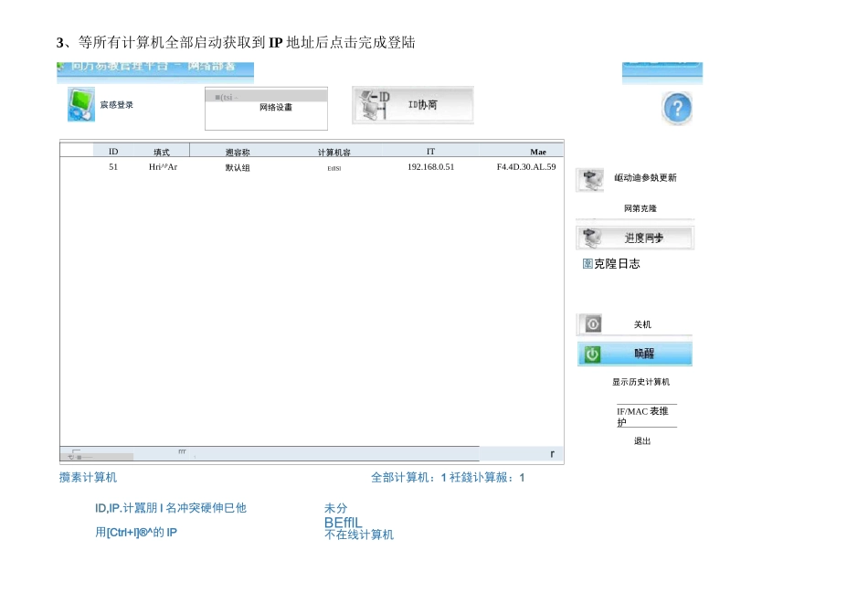Click IP cell 192.168.0.51
The image size is (868, 614).
[430, 166]
